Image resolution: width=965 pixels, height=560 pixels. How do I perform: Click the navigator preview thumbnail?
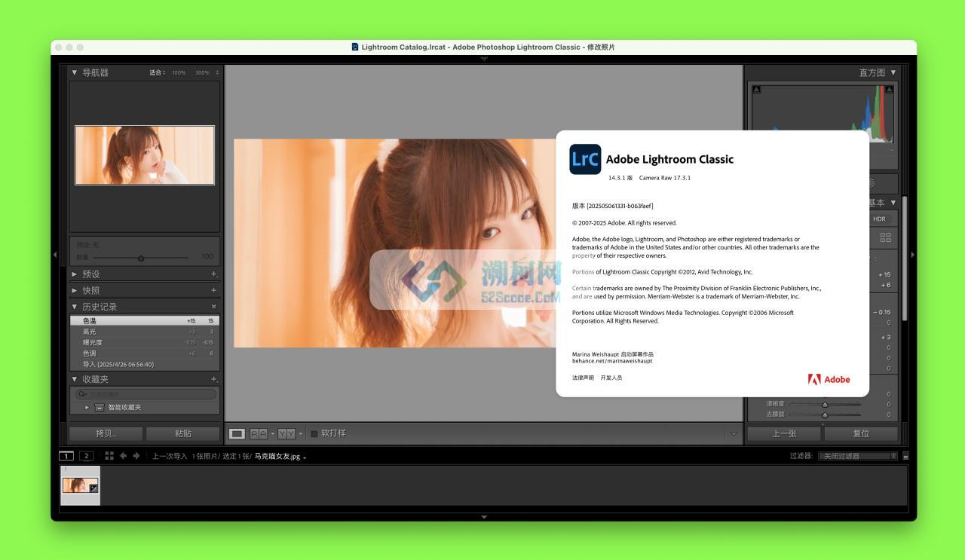tap(145, 155)
